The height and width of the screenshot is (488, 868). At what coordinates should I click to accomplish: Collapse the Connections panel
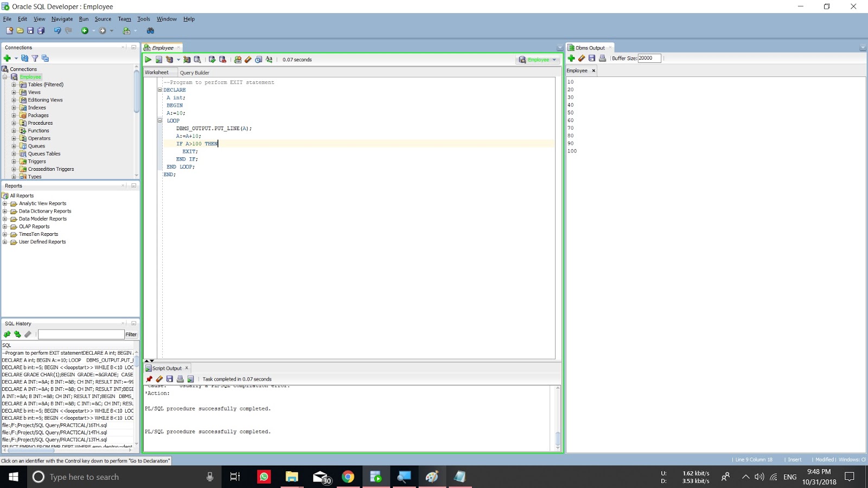click(x=133, y=47)
